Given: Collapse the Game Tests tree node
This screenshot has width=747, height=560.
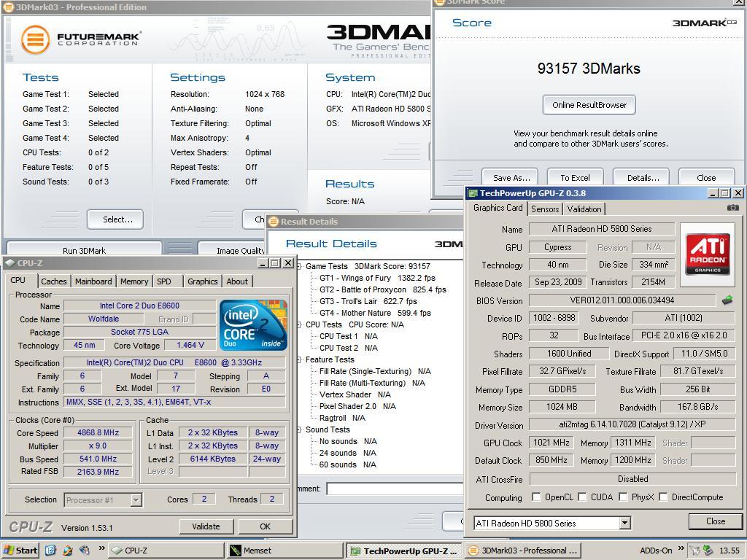Looking at the screenshot, I should (x=299, y=266).
